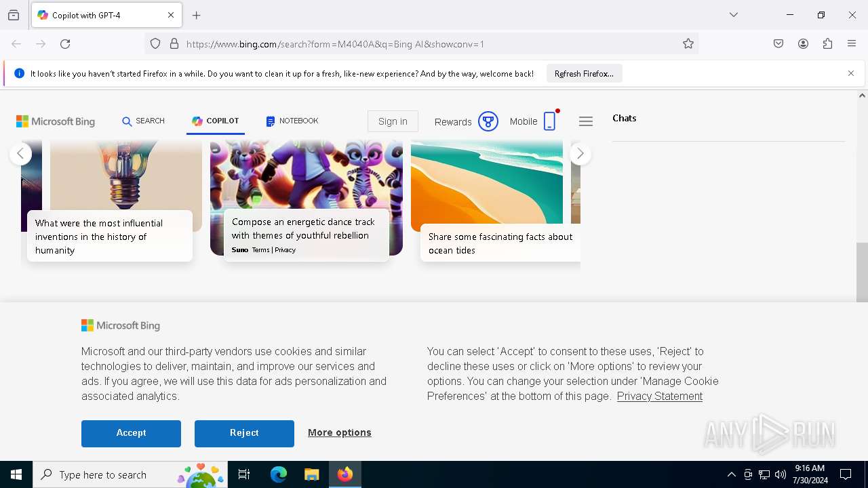Open the Firefox account icon

tap(803, 44)
